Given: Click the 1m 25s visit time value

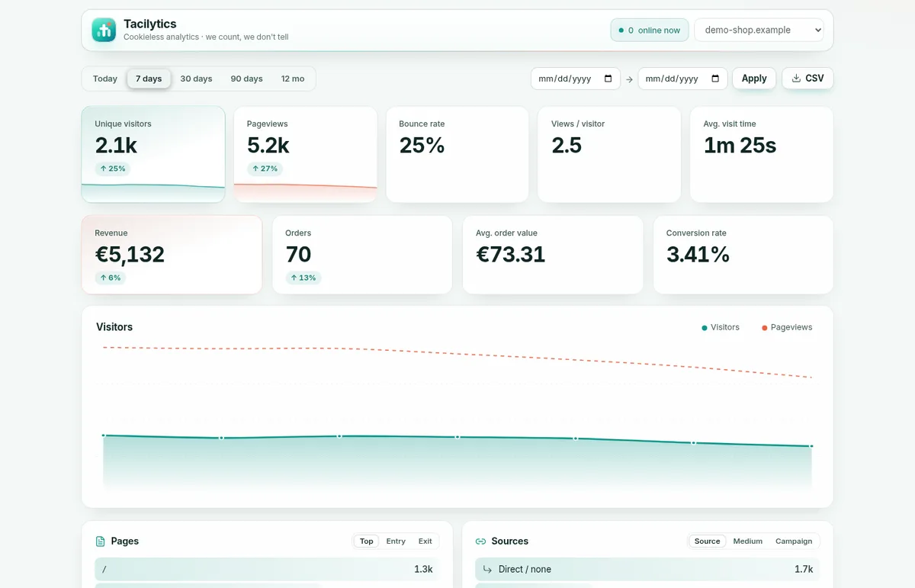Looking at the screenshot, I should click(x=740, y=145).
